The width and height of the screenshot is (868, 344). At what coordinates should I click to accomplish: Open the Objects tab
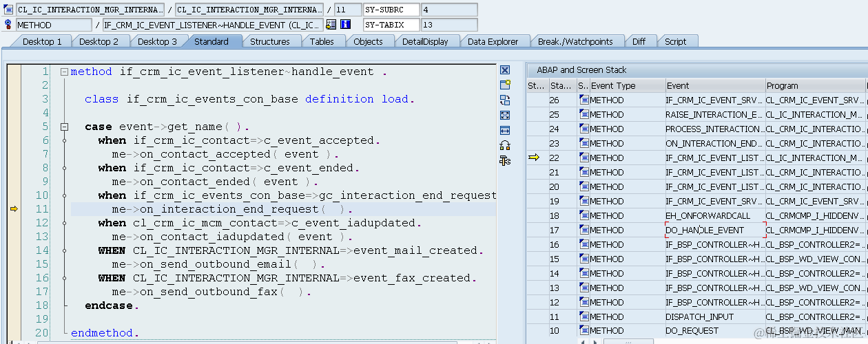click(x=369, y=41)
